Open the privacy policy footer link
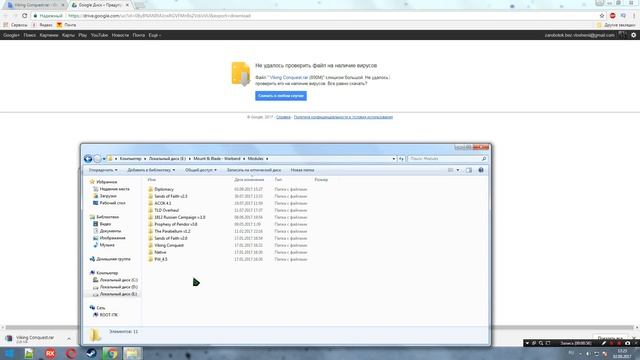This screenshot has height=360, width=640. coord(343,117)
